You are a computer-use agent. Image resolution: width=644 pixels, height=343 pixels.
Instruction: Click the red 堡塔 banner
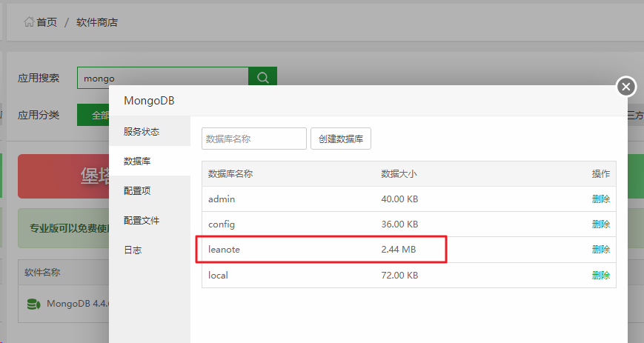coord(64,176)
